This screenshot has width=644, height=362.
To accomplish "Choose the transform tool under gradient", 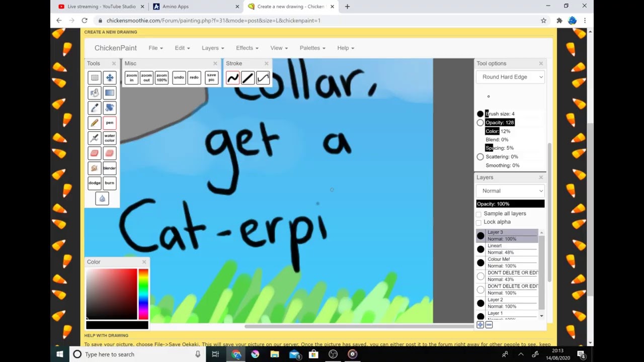I will pos(110,108).
